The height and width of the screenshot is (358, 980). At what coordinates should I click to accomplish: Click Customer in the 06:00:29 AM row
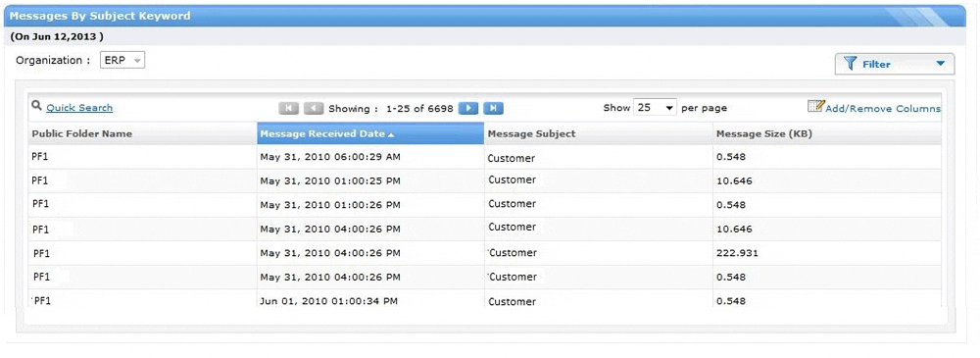tap(512, 158)
